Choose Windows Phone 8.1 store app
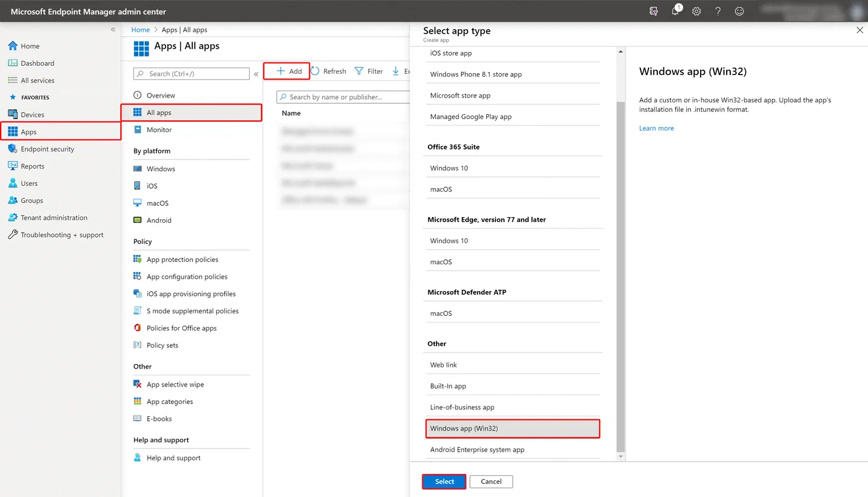This screenshot has width=868, height=497. tap(513, 74)
